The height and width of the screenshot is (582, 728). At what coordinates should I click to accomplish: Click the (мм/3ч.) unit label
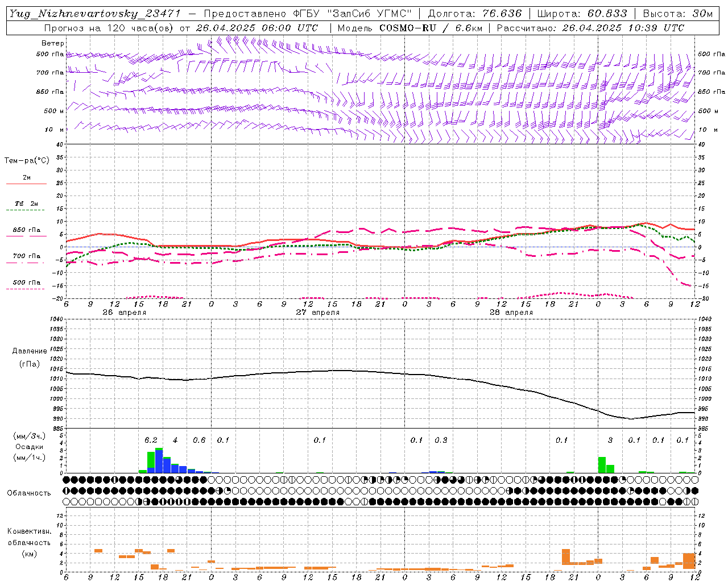[x=29, y=436]
